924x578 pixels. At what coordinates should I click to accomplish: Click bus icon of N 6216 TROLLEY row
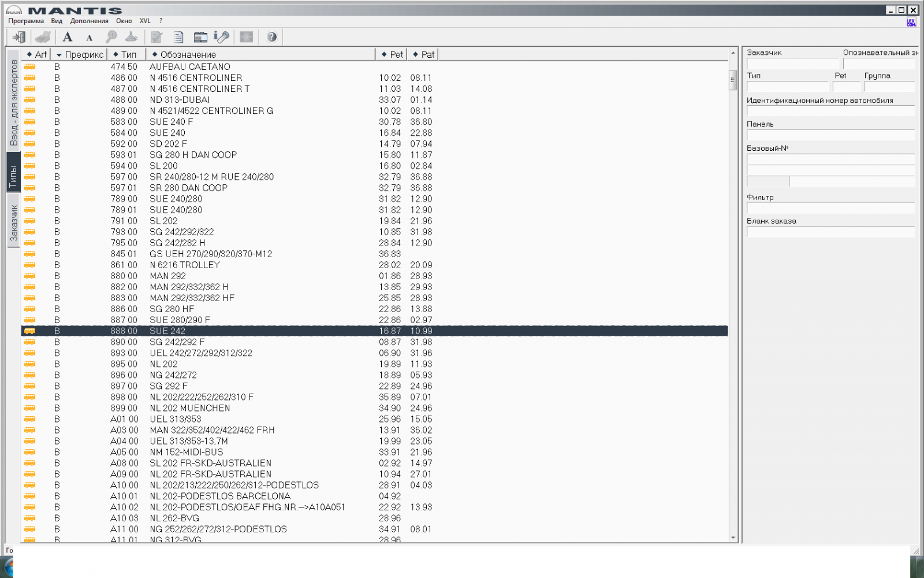tap(30, 265)
